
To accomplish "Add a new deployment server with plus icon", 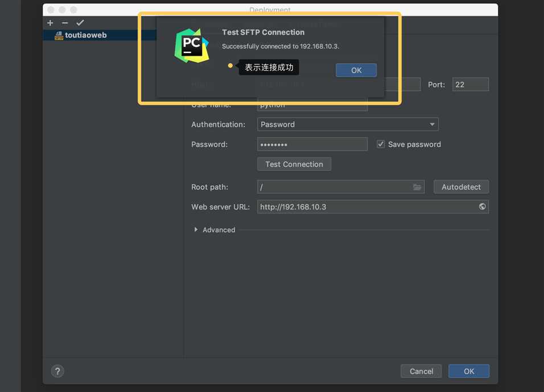I will 50,23.
